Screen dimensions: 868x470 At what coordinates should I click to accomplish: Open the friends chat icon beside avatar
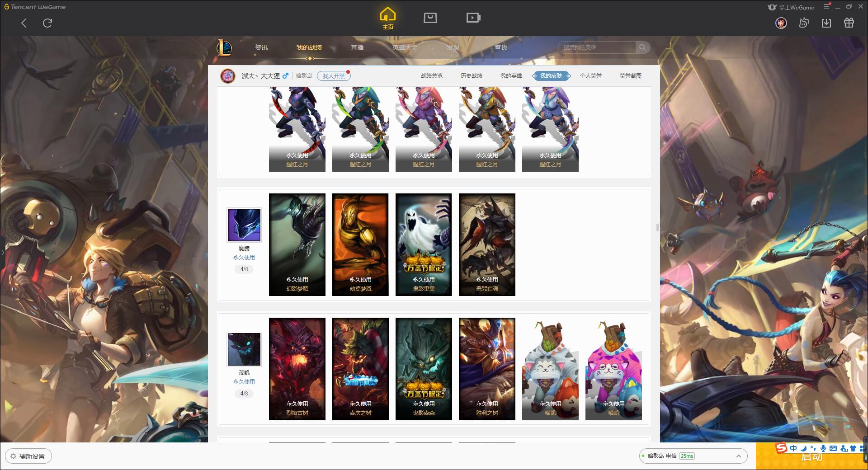(804, 23)
